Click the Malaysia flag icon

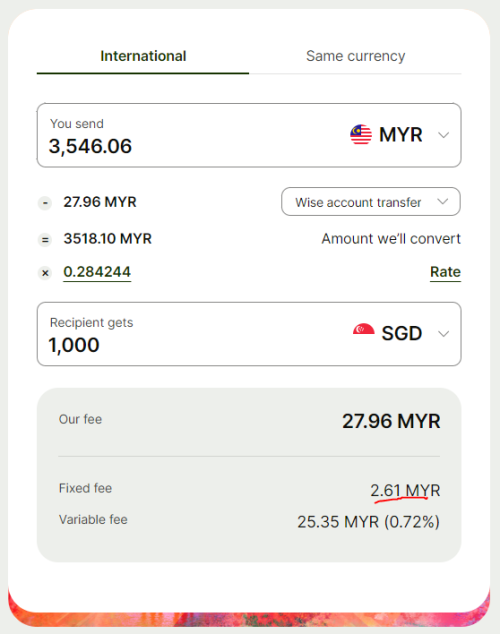[x=361, y=135]
